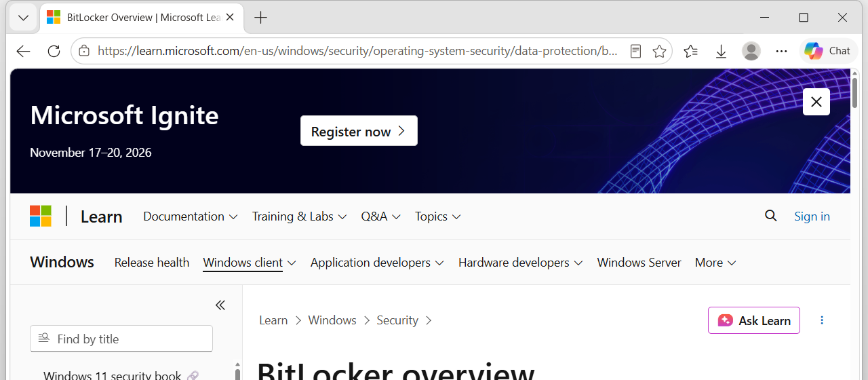Expand the Topics menu

[x=438, y=216]
